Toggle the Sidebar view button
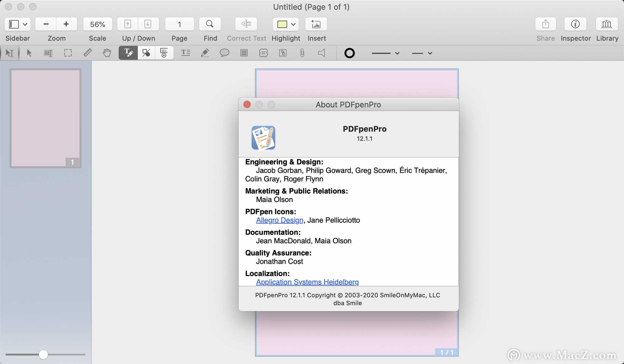 pyautogui.click(x=14, y=24)
